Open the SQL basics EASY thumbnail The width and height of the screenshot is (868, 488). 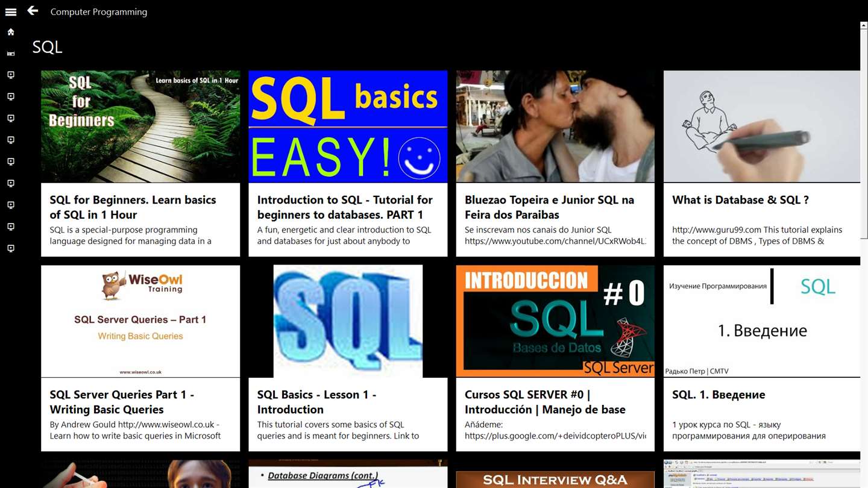[348, 127]
